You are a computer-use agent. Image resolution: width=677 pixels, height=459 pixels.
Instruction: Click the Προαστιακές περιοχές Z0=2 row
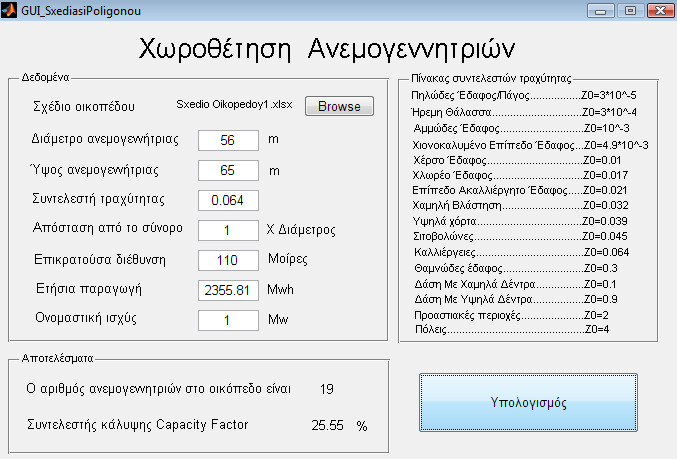[x=511, y=315]
